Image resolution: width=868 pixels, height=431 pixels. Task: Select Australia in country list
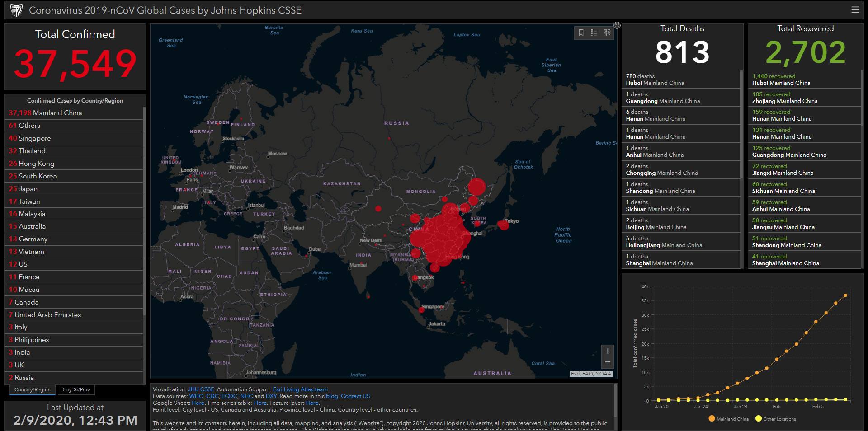click(74, 226)
